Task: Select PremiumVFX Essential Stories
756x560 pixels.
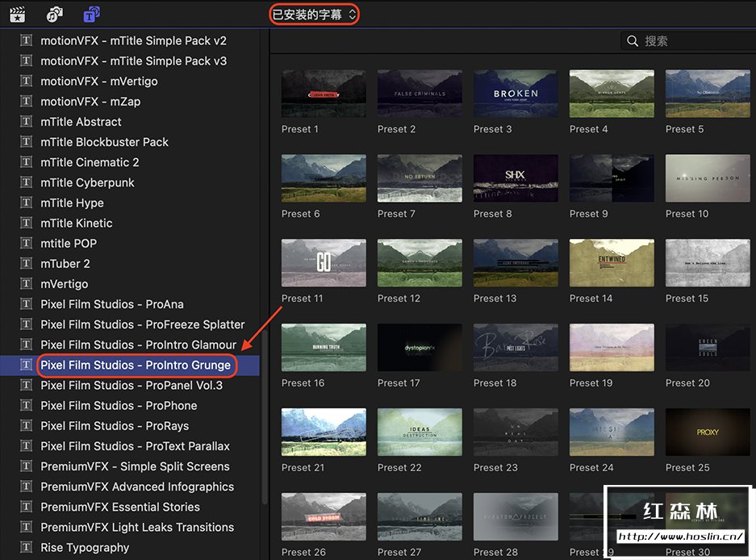Action: (x=120, y=507)
